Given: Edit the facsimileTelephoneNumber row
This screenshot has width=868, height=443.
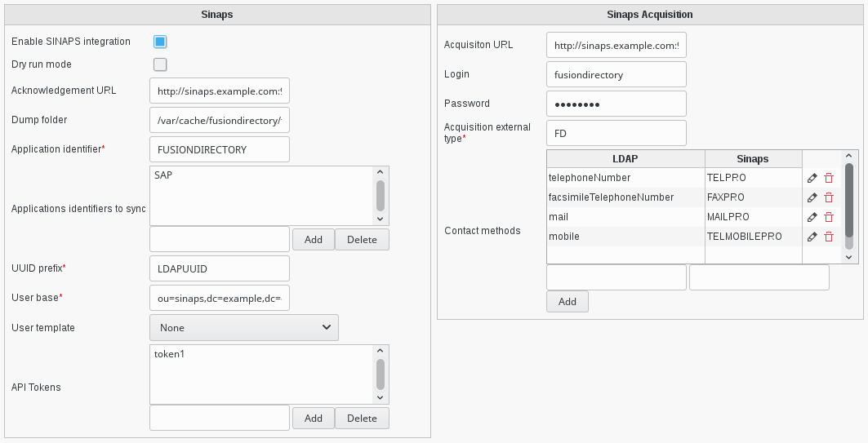Looking at the screenshot, I should tap(812, 197).
